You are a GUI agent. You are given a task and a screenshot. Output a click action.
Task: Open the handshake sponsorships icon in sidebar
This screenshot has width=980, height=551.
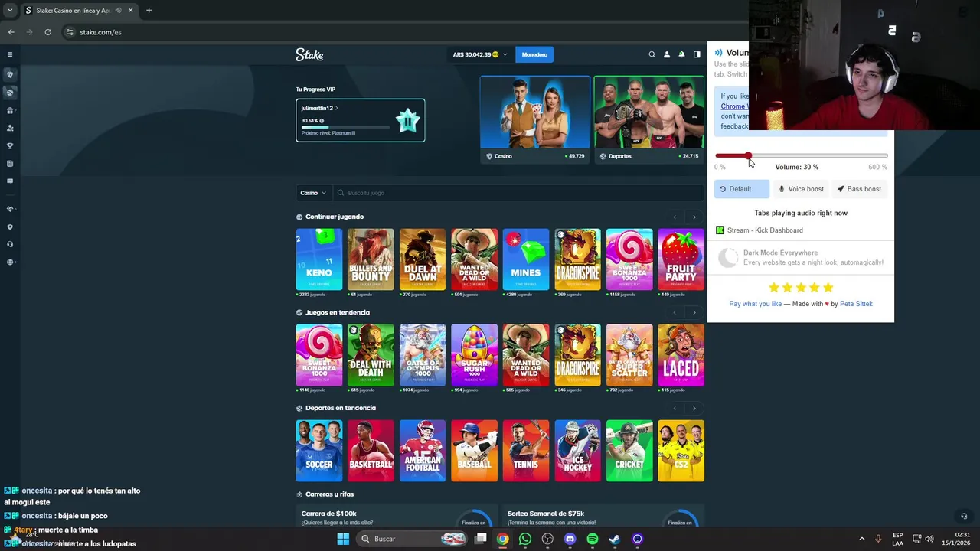pos(10,209)
